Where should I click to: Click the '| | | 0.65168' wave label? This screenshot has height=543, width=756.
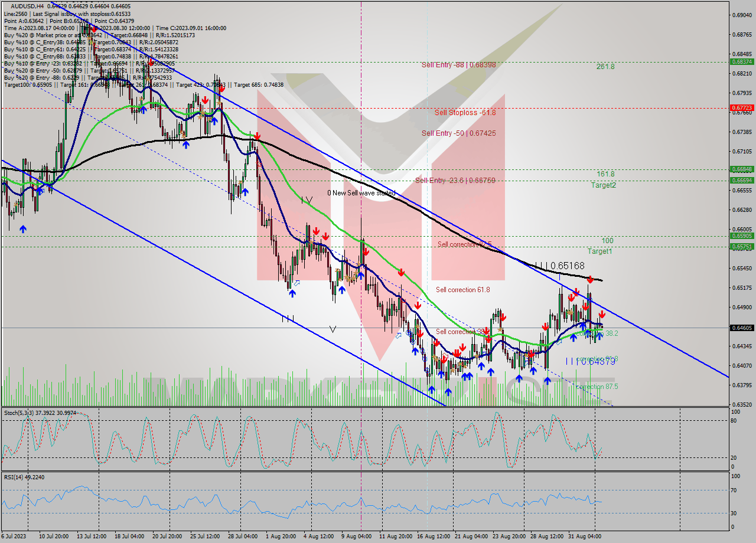[x=559, y=266]
